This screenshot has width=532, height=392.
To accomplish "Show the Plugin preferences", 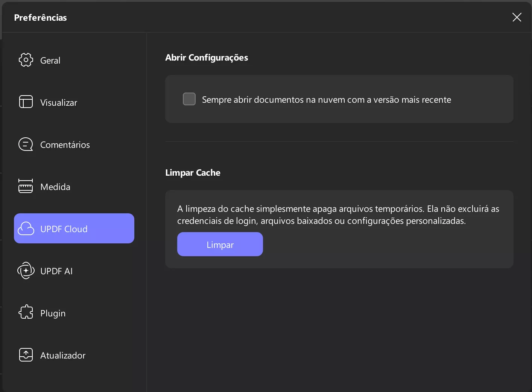I will [x=74, y=313].
